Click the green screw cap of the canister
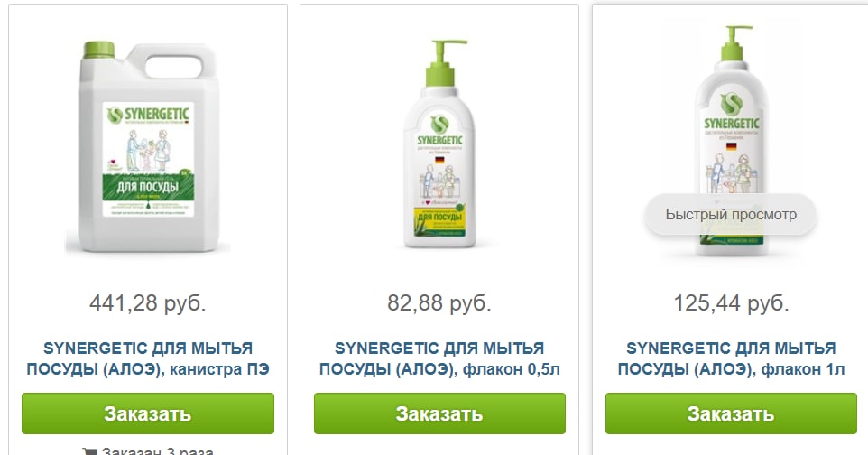 [x=98, y=50]
